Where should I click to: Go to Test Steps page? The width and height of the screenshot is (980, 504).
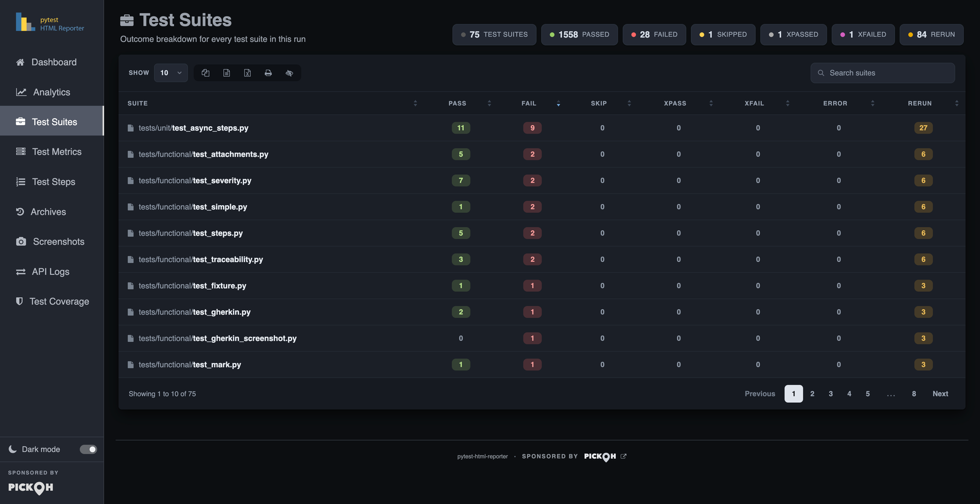[x=52, y=182]
